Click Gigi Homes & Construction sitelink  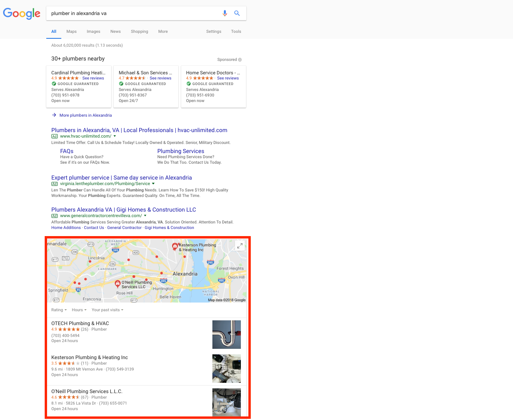point(169,228)
